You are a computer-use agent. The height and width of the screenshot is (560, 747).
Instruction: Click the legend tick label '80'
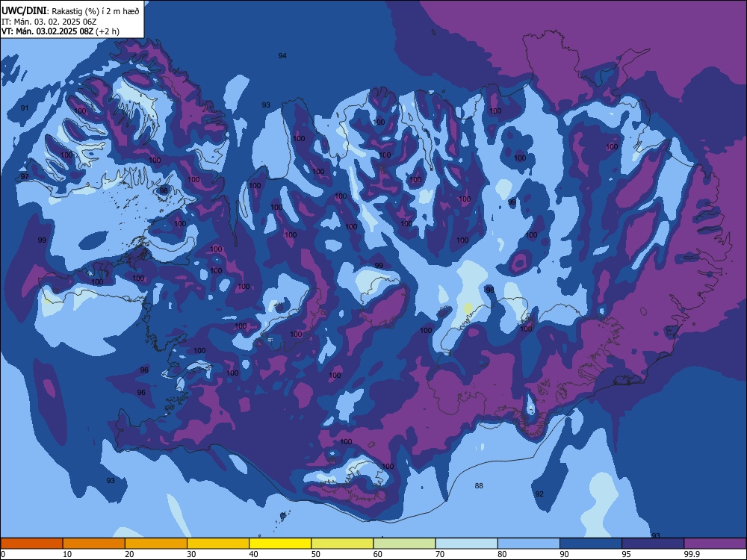pyautogui.click(x=502, y=554)
